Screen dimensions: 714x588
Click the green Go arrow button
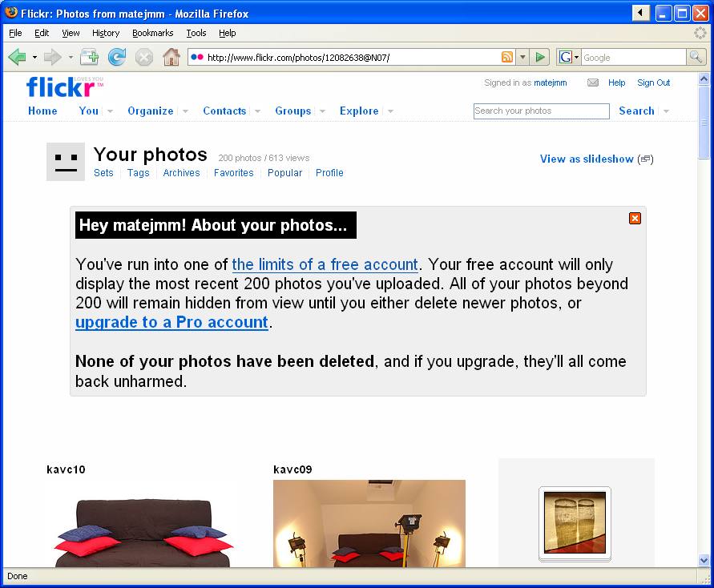click(x=540, y=57)
